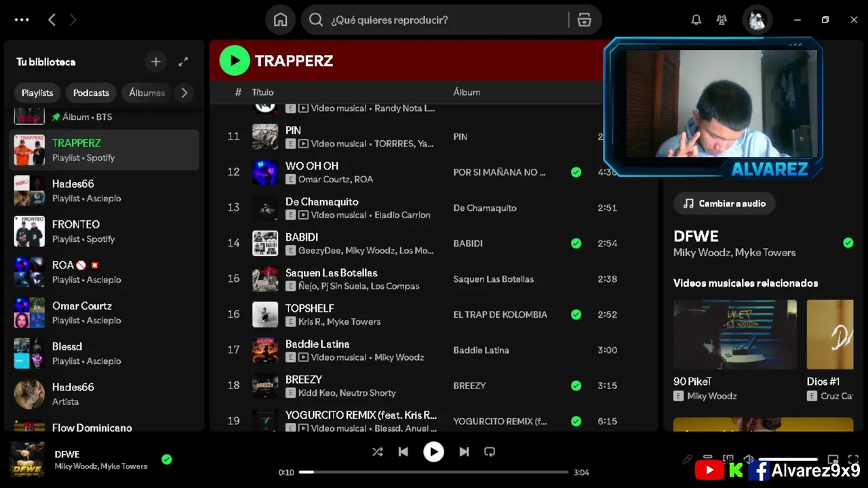The height and width of the screenshot is (488, 868).
Task: Open the profile avatar menu
Action: click(757, 20)
